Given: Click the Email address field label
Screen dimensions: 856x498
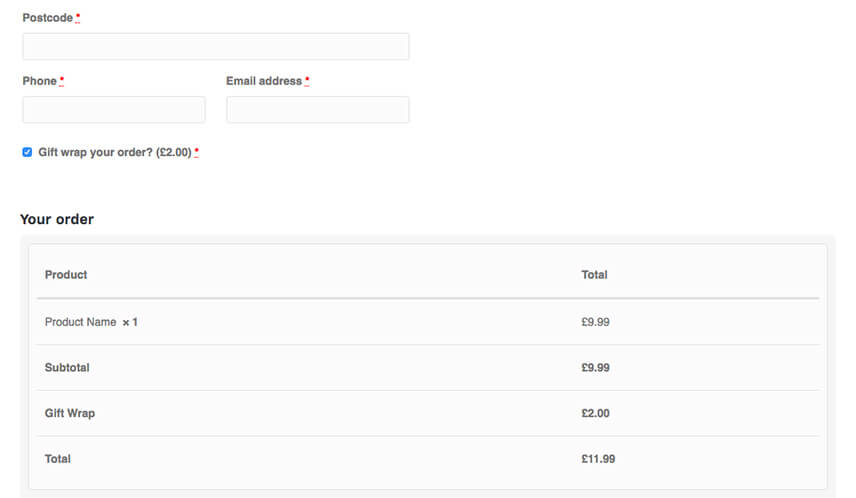Looking at the screenshot, I should 264,81.
